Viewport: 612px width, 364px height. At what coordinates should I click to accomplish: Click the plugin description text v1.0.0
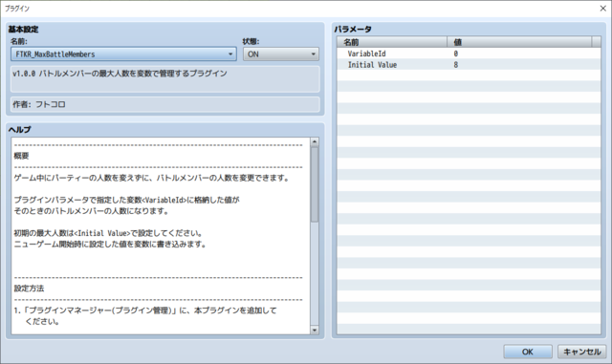pyautogui.click(x=120, y=74)
